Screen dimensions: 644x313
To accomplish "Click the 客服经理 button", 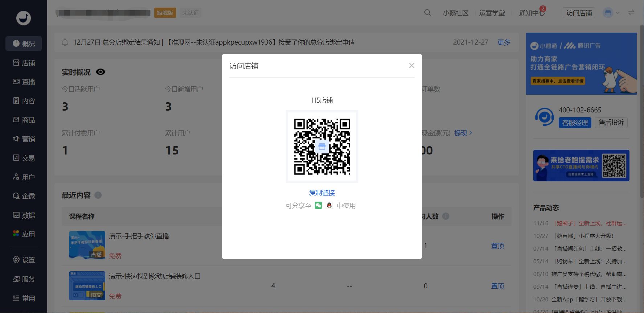I will click(x=575, y=123).
